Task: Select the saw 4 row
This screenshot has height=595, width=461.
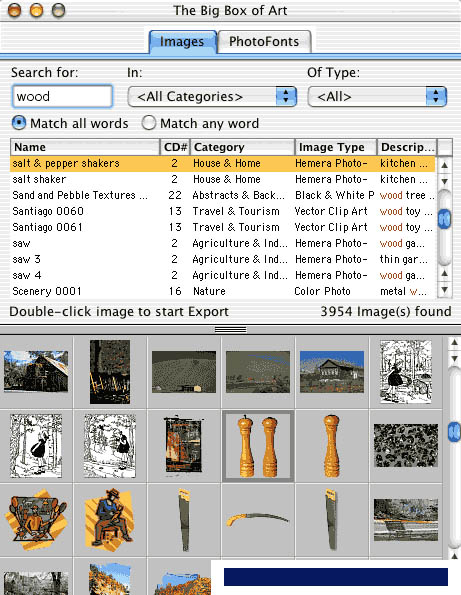Action: pyautogui.click(x=222, y=275)
